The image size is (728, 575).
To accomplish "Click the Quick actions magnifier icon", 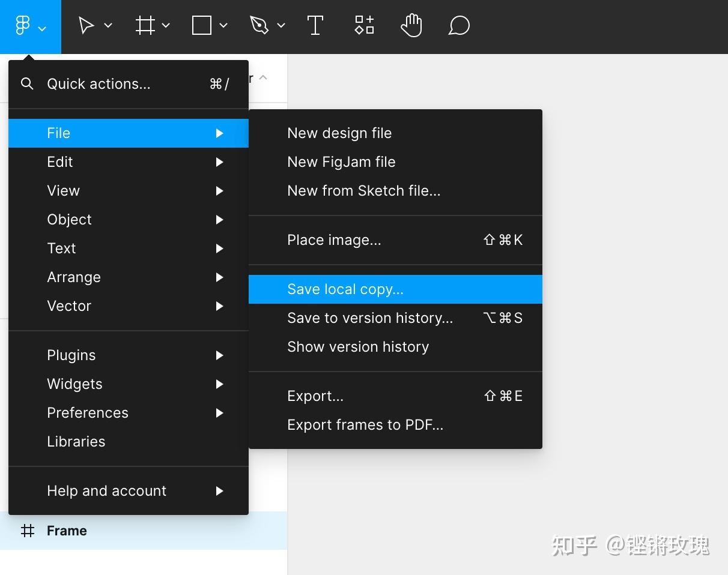I will coord(27,83).
